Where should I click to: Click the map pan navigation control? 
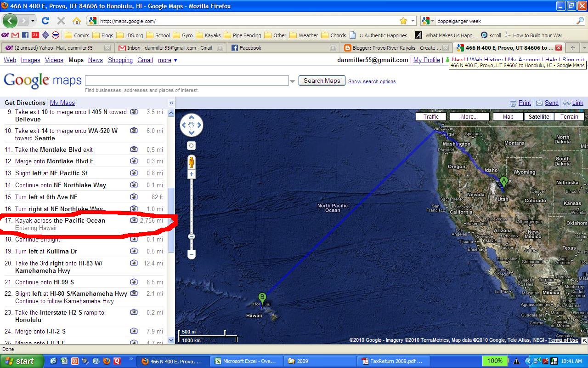[x=192, y=125]
